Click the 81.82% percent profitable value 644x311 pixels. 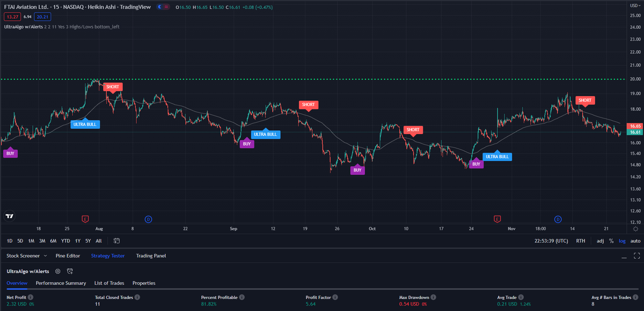click(x=209, y=305)
